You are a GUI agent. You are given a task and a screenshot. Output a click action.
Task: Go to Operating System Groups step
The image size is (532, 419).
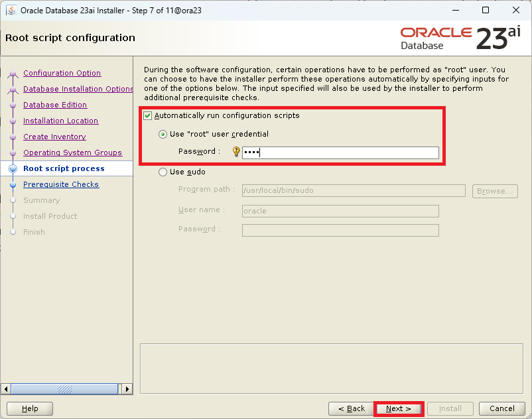[x=72, y=152]
